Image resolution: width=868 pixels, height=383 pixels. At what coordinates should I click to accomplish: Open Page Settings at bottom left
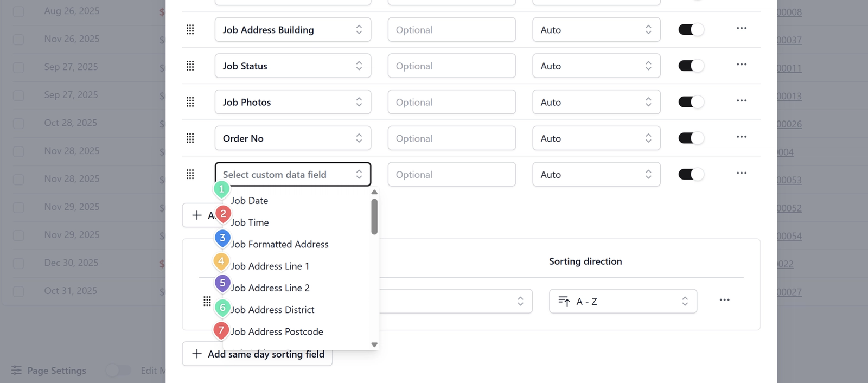56,371
